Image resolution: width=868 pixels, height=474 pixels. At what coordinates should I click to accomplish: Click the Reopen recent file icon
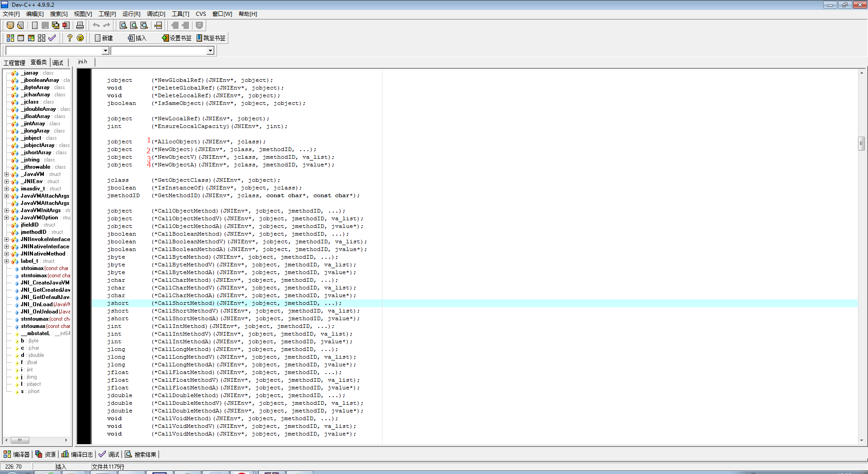[x=20, y=25]
